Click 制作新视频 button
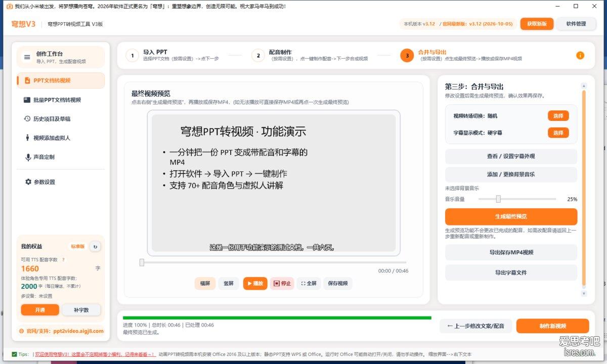607x364 pixels. pos(552,326)
